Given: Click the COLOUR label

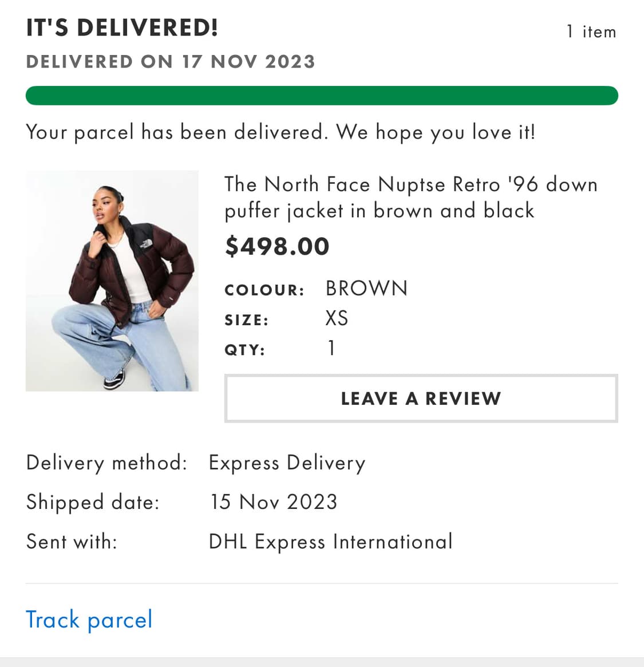Looking at the screenshot, I should click(x=264, y=290).
